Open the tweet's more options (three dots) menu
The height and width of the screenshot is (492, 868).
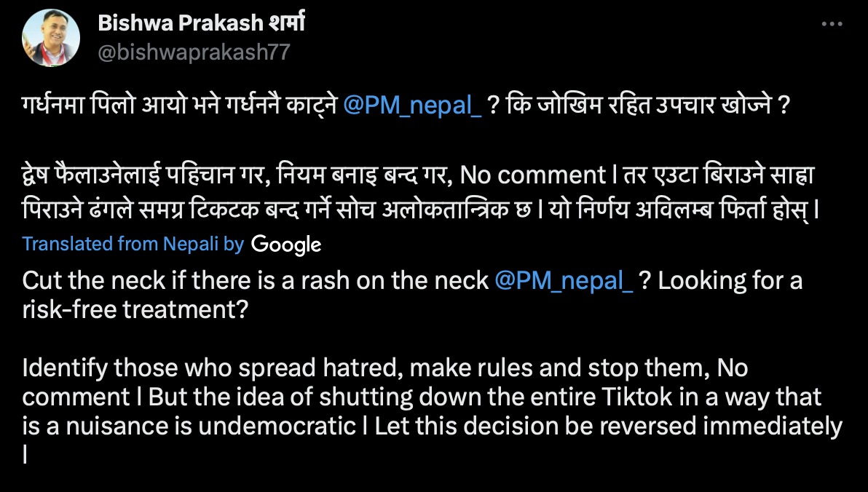pos(832,24)
